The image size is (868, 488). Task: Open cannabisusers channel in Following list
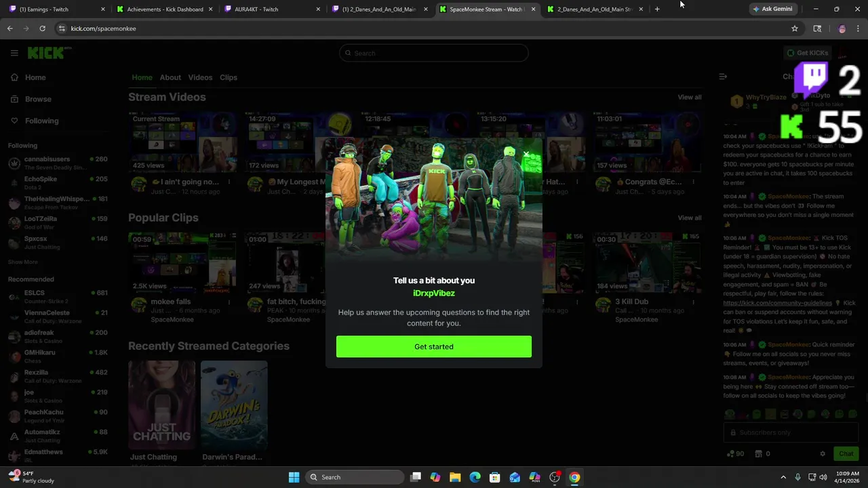[x=58, y=163]
